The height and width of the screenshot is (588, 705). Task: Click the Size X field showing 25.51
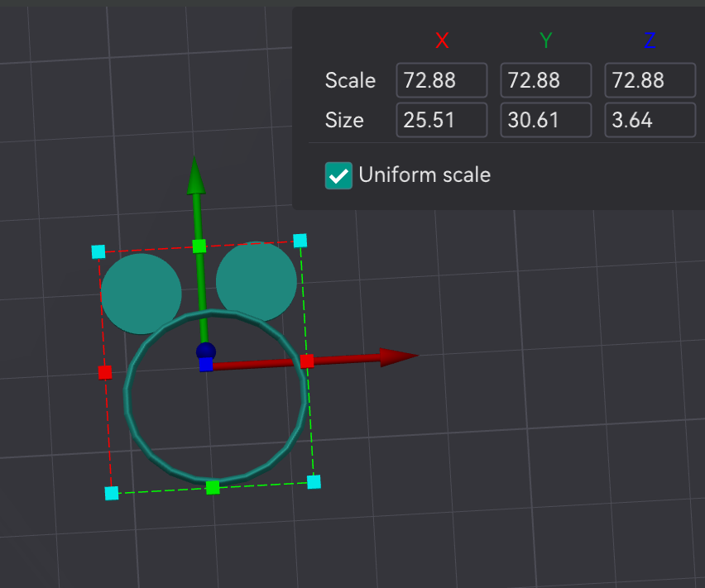click(442, 120)
